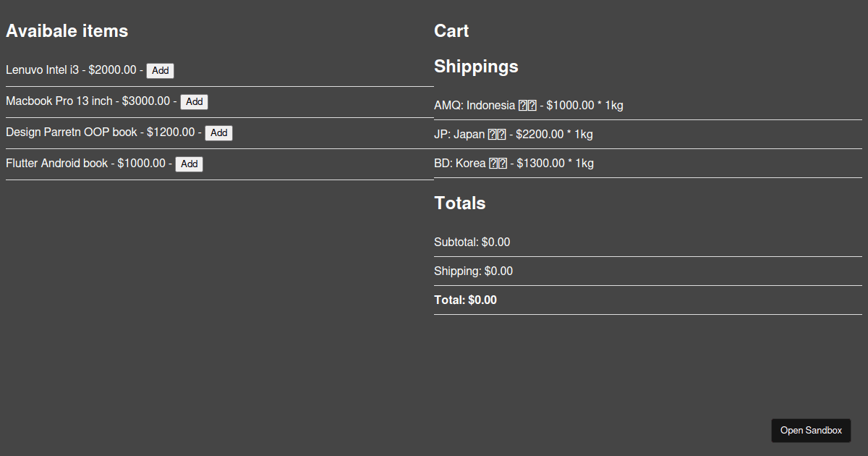Add Lenuvo Intel i3 to the cart
The height and width of the screenshot is (456, 868).
point(160,70)
